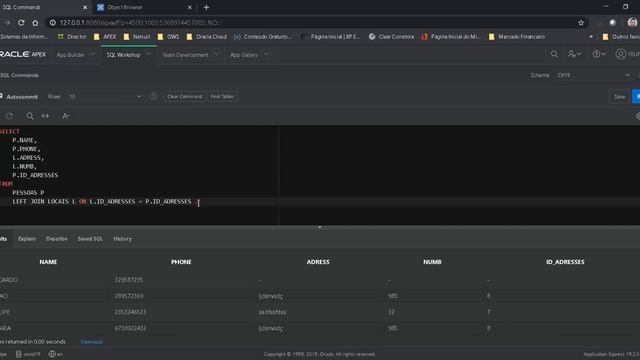The image size is (640, 360).
Task: Open the APEX bookmark folder
Action: pos(105,37)
